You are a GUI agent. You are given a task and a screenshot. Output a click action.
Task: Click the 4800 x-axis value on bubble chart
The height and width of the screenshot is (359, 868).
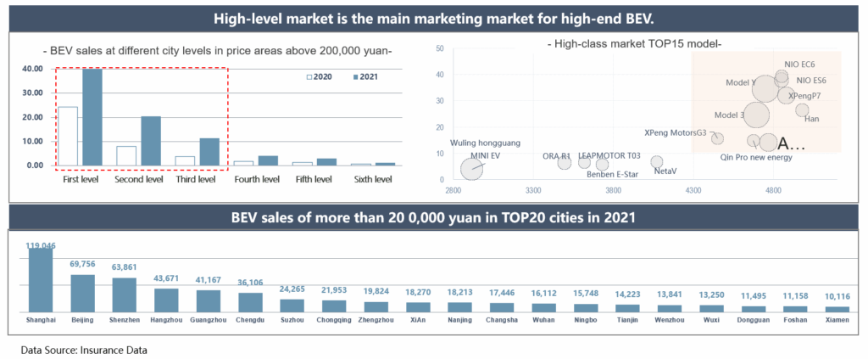click(x=773, y=191)
